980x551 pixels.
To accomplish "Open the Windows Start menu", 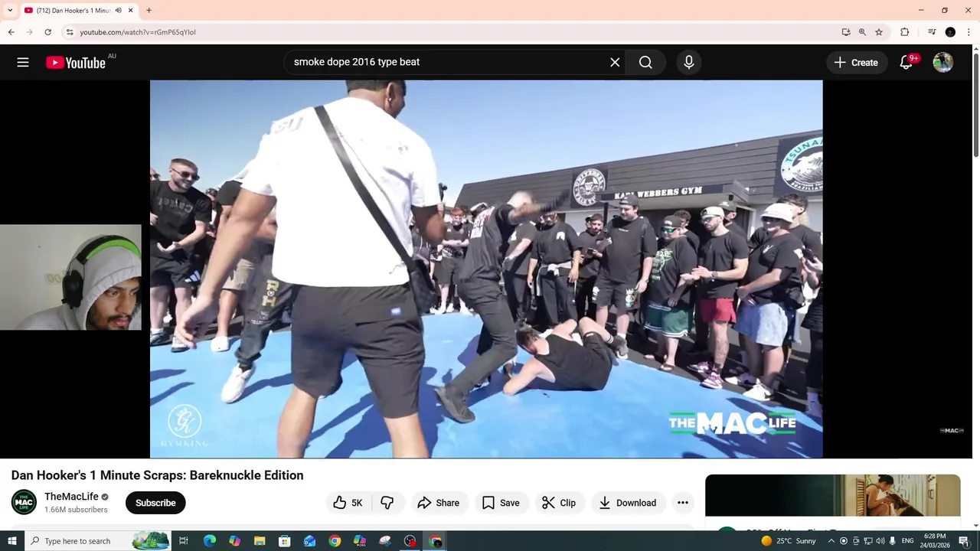I will tap(11, 541).
